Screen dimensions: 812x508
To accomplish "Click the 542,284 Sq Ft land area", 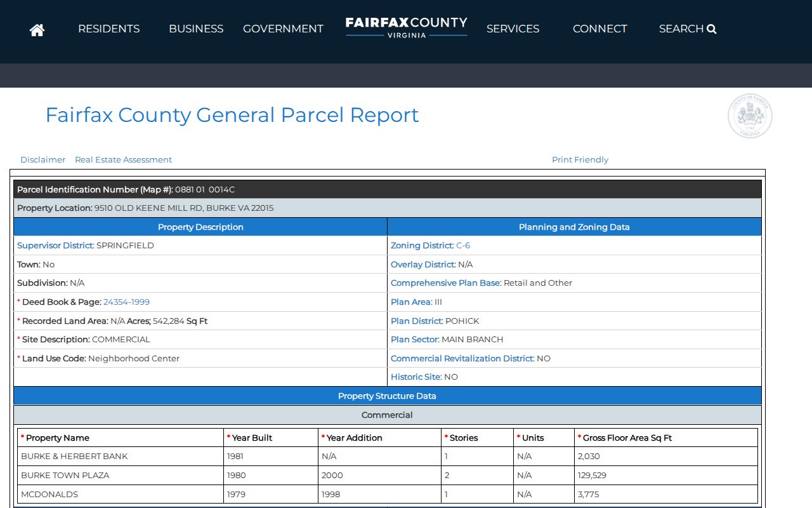I will (180, 321).
